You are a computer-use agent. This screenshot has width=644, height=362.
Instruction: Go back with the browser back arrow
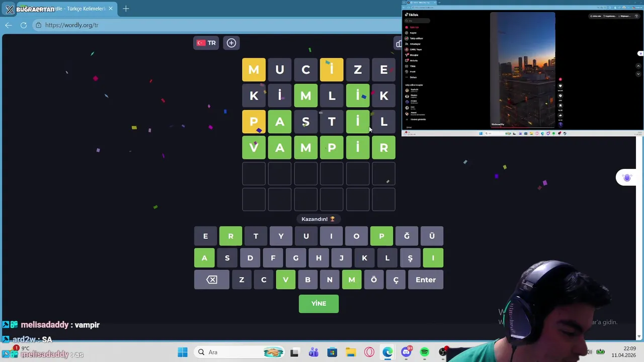[9, 25]
